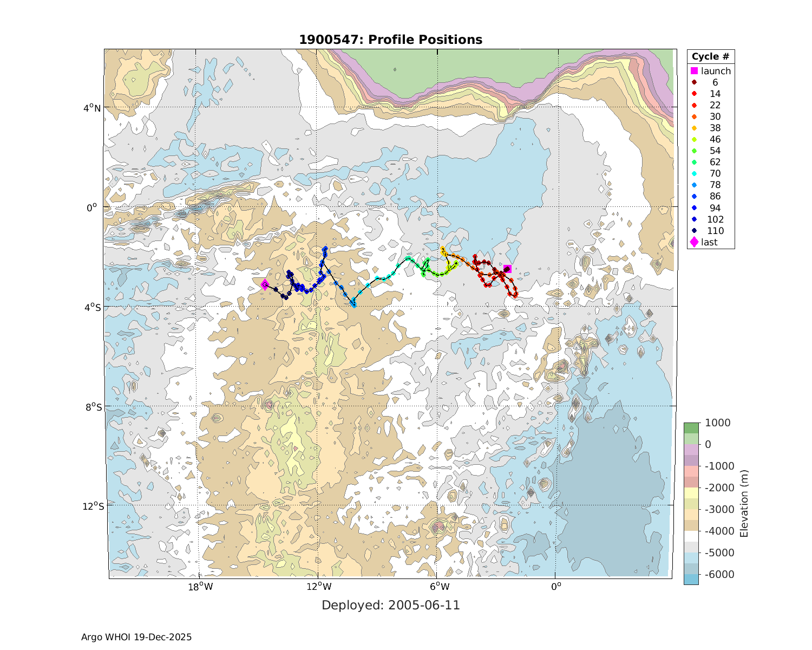Pick the cycle 54 green legend marker
This screenshot has height=650, width=812.
pos(694,151)
